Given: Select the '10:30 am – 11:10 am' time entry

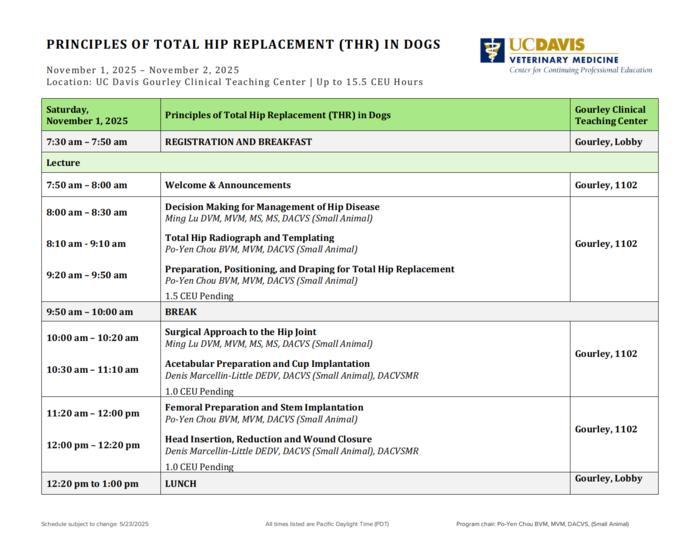Looking at the screenshot, I should point(92,369).
